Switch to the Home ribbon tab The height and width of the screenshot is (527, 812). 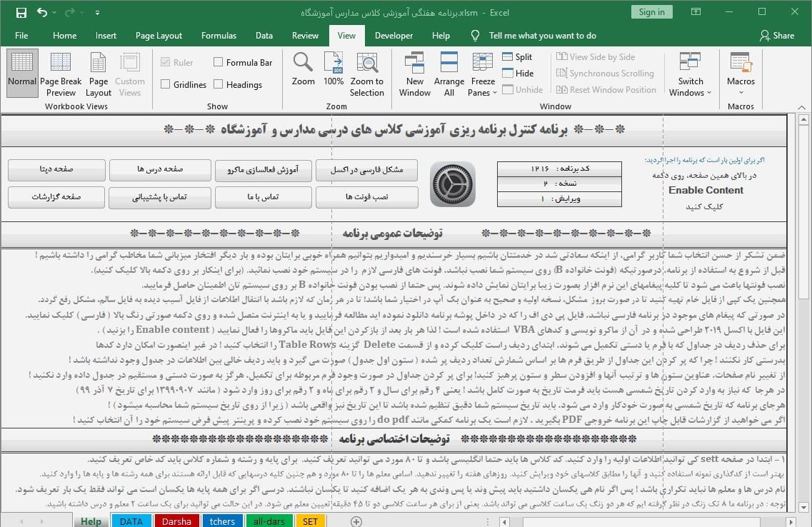65,36
